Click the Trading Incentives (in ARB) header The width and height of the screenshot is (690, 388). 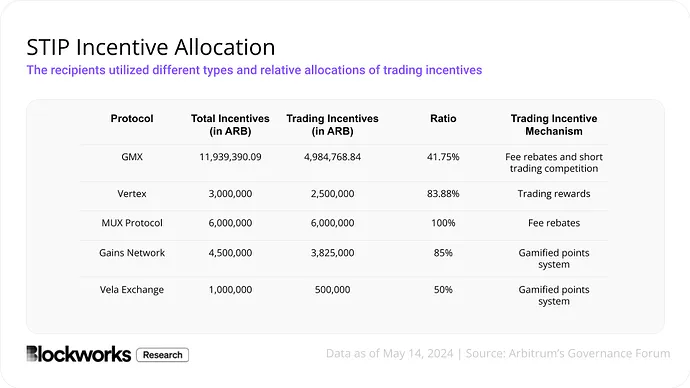[332, 125]
